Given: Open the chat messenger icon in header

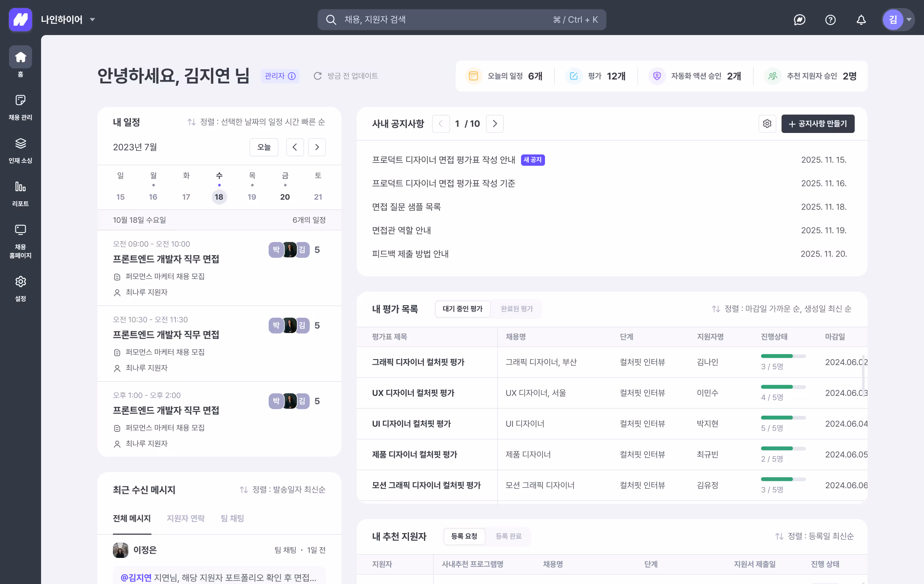Looking at the screenshot, I should tap(800, 20).
